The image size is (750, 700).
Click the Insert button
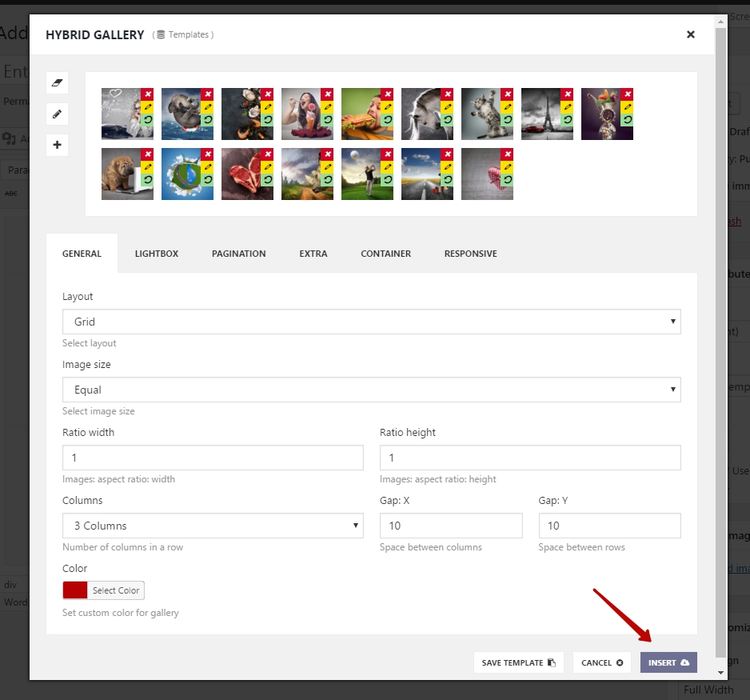pos(668,662)
